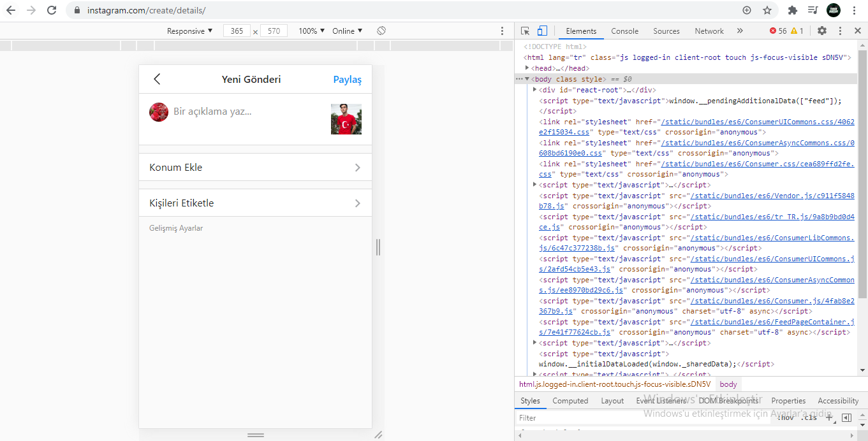
Task: Open Konum Ekle location row
Action: [255, 167]
